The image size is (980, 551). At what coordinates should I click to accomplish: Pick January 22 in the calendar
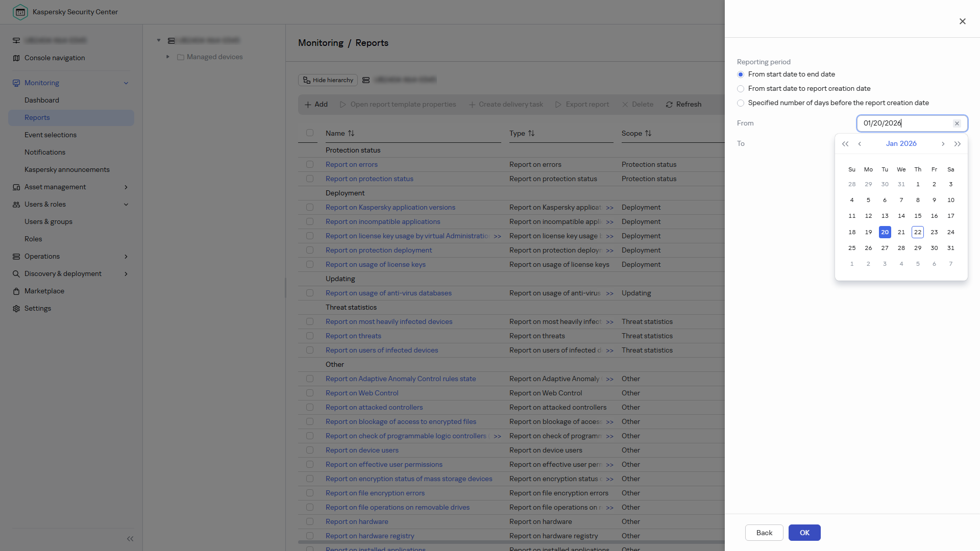coord(918,232)
